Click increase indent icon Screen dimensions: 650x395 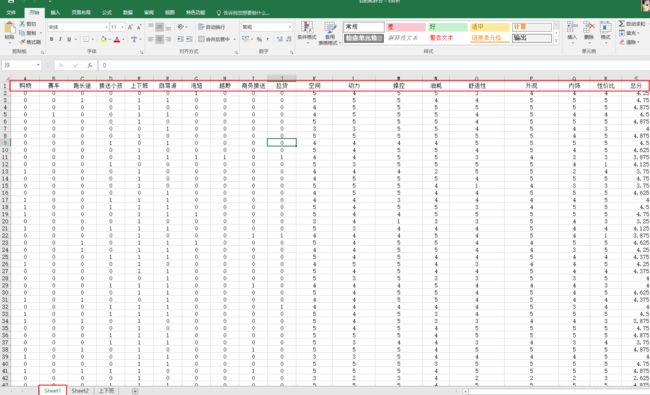point(189,39)
